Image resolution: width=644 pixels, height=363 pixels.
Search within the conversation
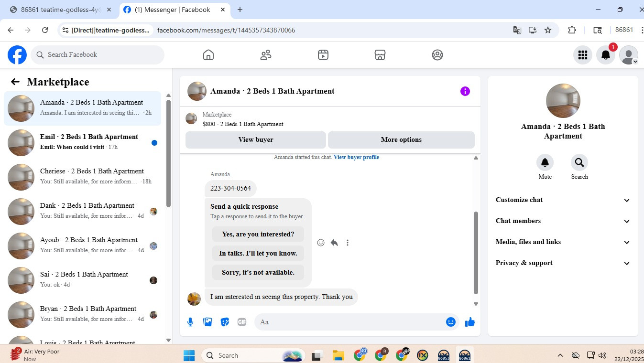click(x=579, y=162)
